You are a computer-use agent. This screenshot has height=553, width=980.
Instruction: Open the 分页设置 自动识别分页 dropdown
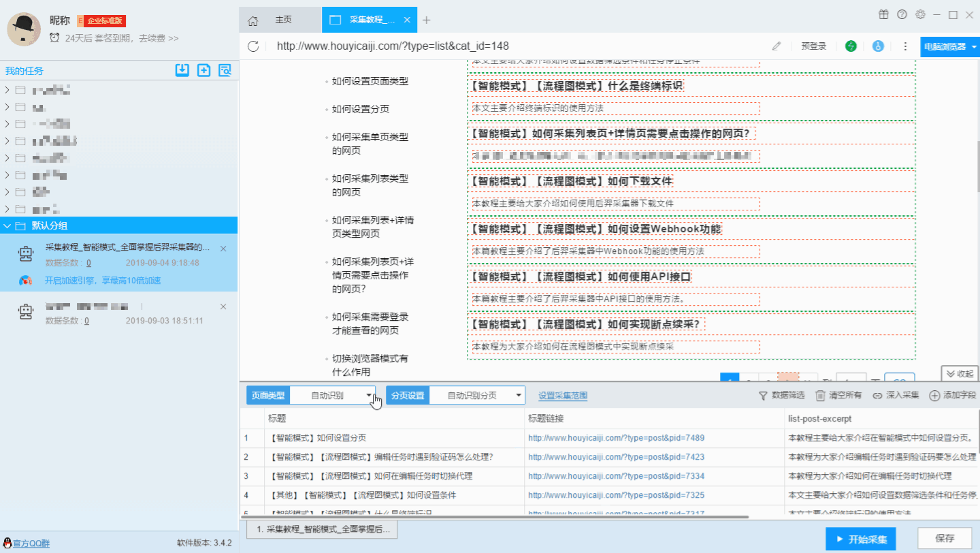point(477,395)
